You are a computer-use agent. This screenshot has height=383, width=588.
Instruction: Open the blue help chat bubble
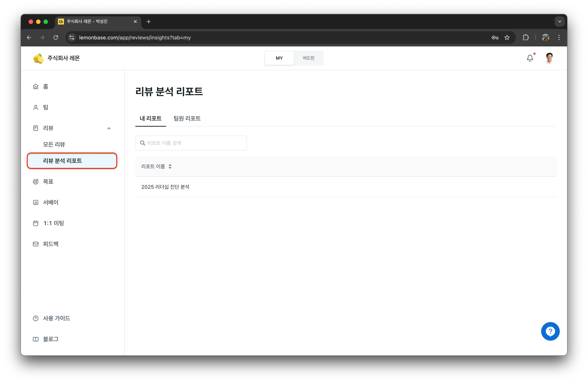[550, 331]
